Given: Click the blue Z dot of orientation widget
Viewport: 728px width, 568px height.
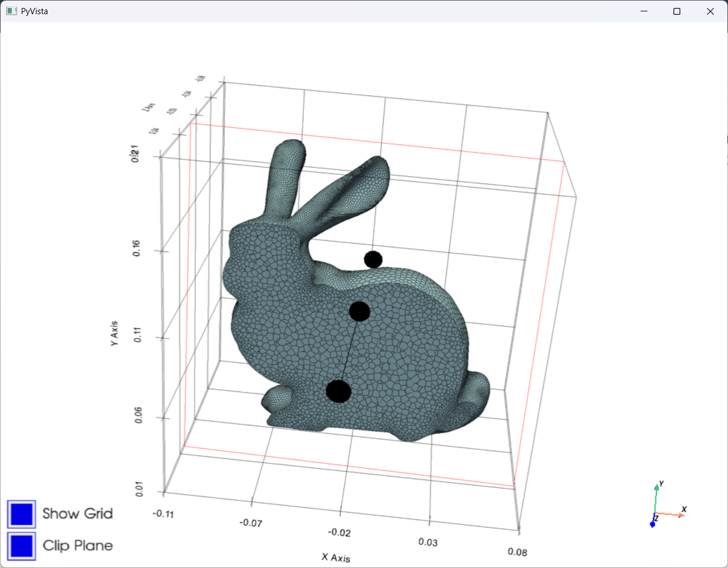Looking at the screenshot, I should pyautogui.click(x=652, y=524).
